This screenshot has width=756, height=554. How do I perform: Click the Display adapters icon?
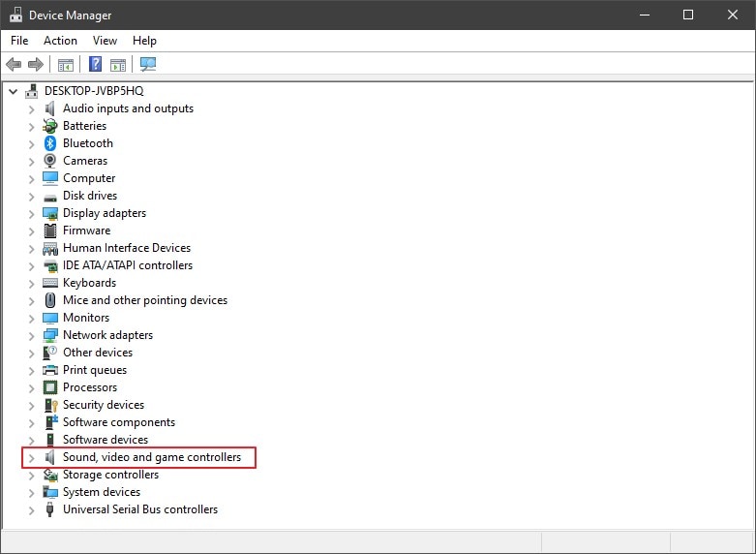tap(50, 213)
